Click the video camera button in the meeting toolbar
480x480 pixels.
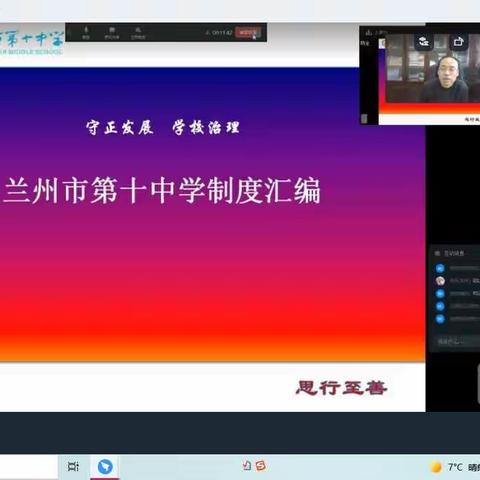pyautogui.click(x=112, y=33)
